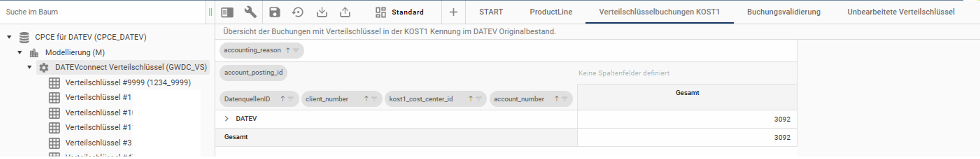The height and width of the screenshot is (159, 980).
Task: Open Verteilschlüssel #9999 (1234_9999) table
Action: point(128,83)
